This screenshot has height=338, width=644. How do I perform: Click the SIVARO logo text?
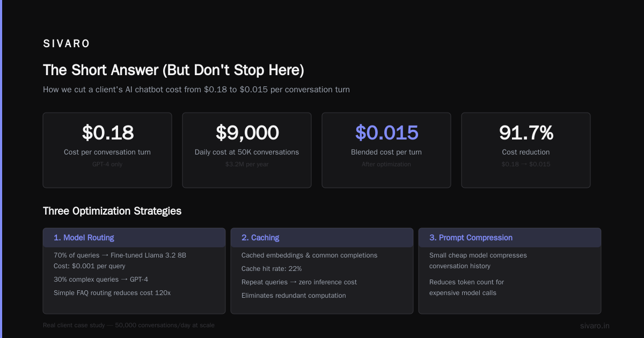point(67,44)
